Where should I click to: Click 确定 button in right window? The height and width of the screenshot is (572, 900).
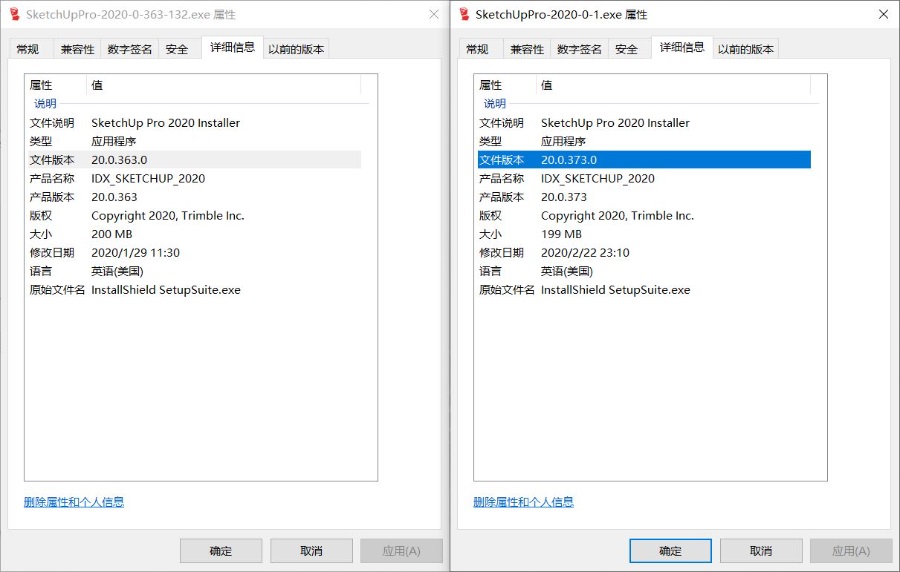click(x=670, y=551)
